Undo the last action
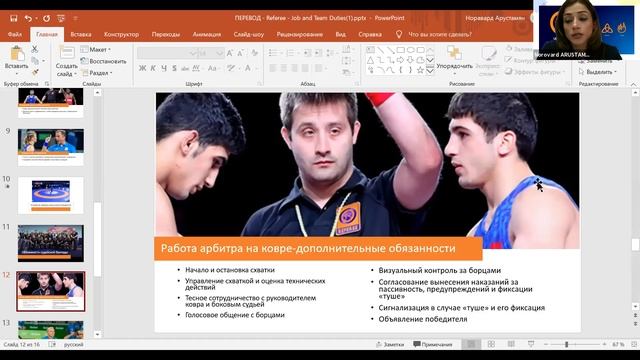 click(28, 18)
